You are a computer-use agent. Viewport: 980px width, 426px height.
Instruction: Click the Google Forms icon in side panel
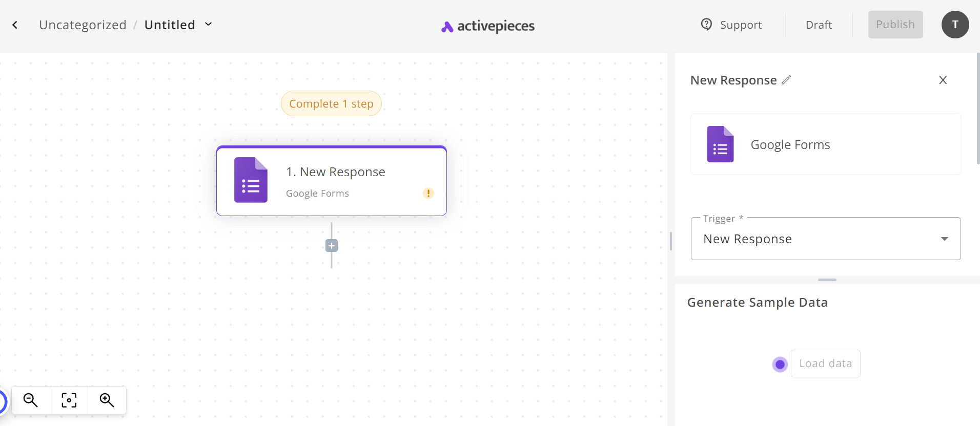click(720, 144)
